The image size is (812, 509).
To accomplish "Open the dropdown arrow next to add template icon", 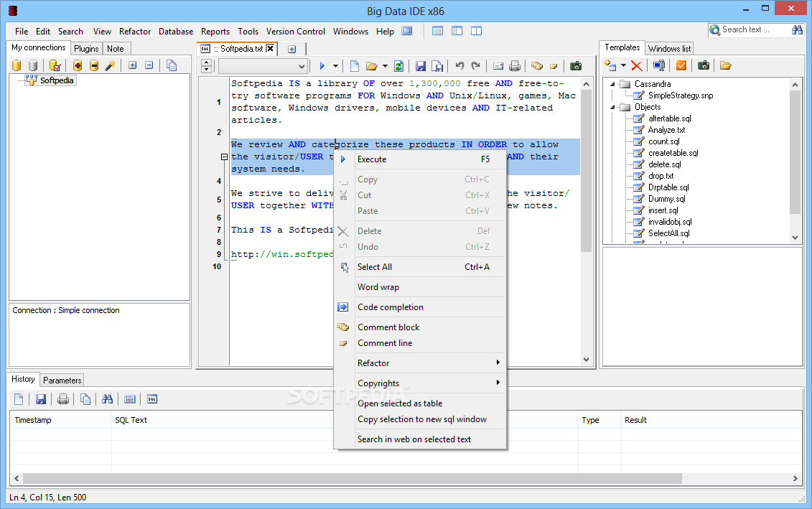I will tap(623, 65).
